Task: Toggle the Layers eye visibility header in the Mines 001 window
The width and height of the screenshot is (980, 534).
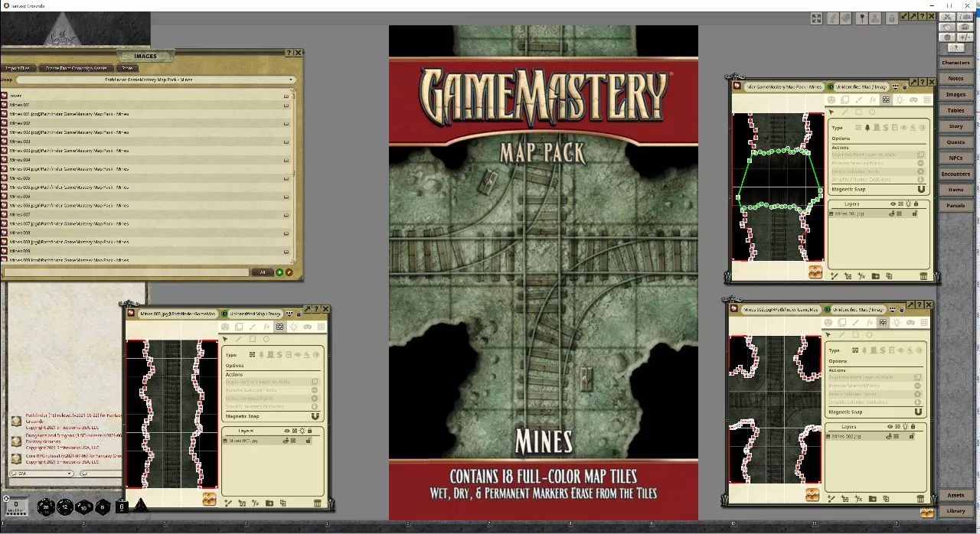Action: click(x=893, y=204)
